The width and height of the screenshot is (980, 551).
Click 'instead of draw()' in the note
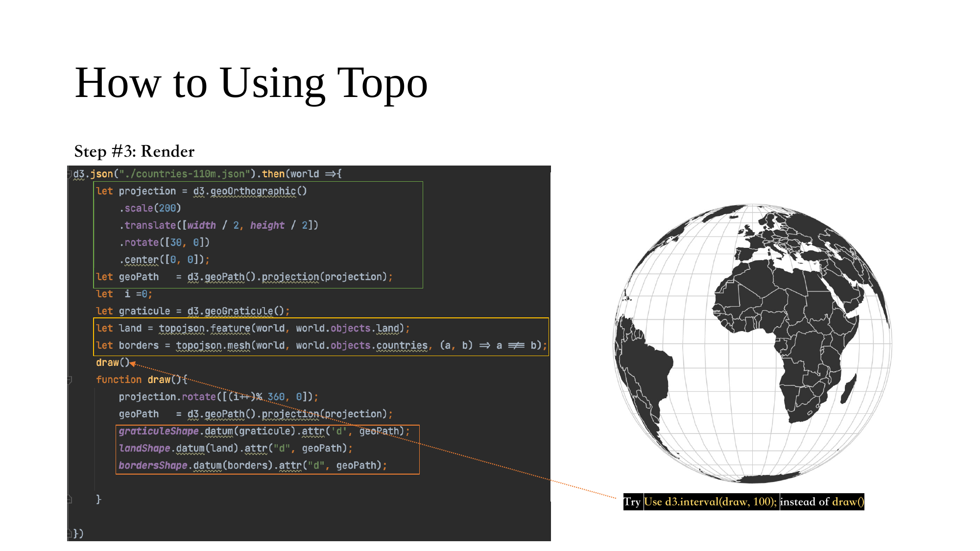(x=822, y=502)
